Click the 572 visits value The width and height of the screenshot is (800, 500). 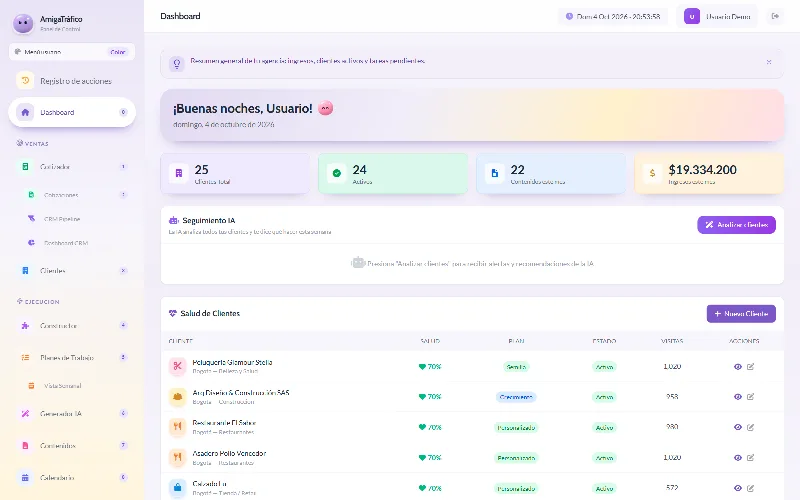click(x=672, y=488)
